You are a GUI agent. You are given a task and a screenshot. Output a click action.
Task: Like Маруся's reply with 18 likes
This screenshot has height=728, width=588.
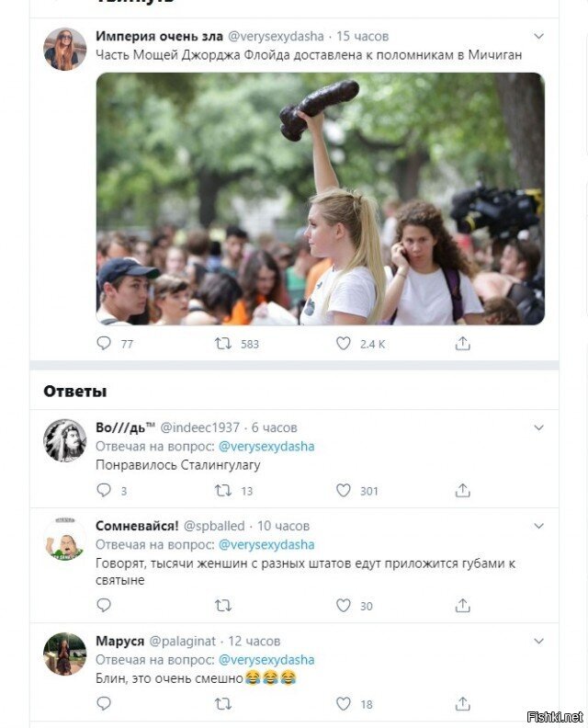click(343, 704)
